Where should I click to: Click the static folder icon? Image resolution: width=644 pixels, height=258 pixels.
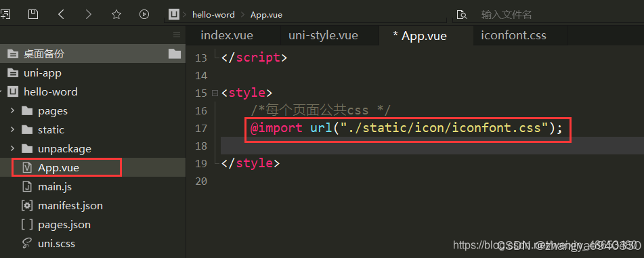27,130
